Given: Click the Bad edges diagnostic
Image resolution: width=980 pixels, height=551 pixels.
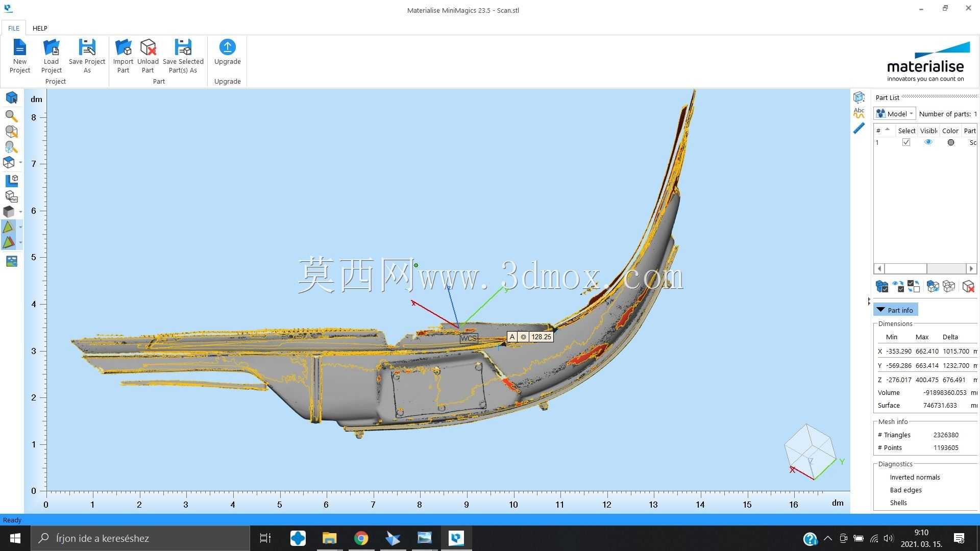Looking at the screenshot, I should pos(905,490).
